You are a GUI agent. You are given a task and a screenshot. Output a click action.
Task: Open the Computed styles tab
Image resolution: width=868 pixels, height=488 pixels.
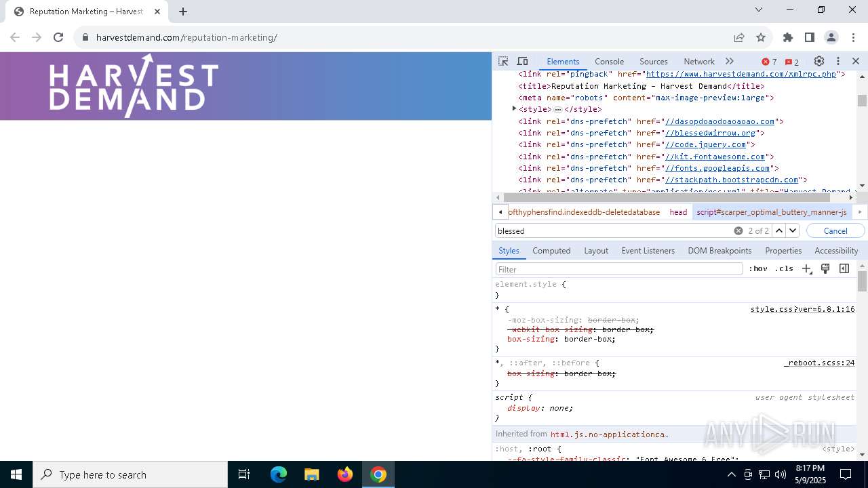[551, 250]
